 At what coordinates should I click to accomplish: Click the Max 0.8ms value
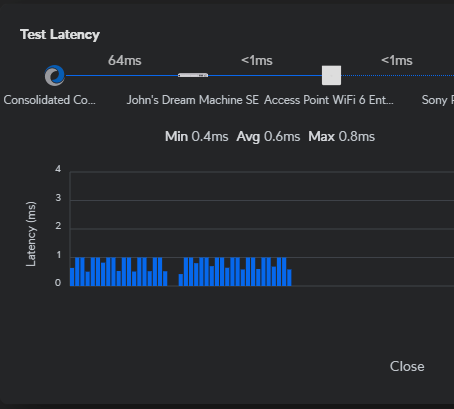pos(342,137)
